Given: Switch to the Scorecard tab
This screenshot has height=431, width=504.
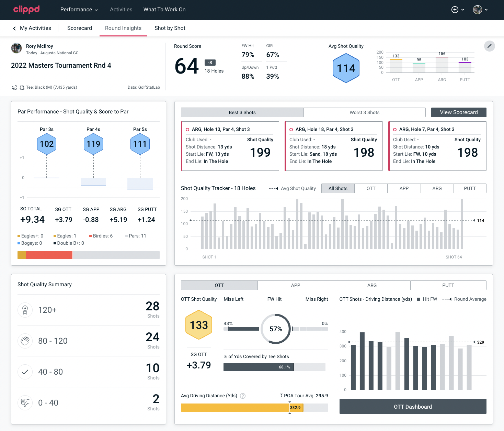Looking at the screenshot, I should coord(80,28).
